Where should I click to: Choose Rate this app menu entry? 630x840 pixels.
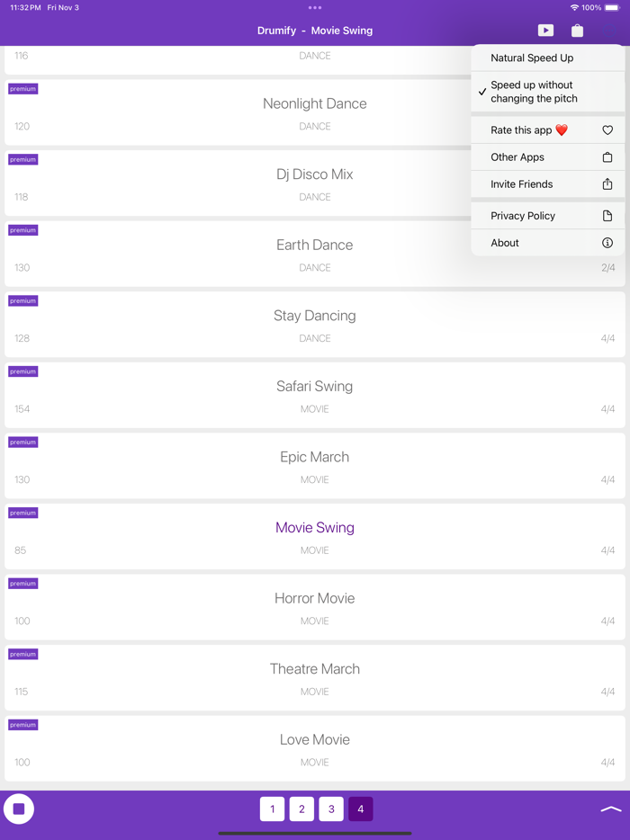[547, 130]
